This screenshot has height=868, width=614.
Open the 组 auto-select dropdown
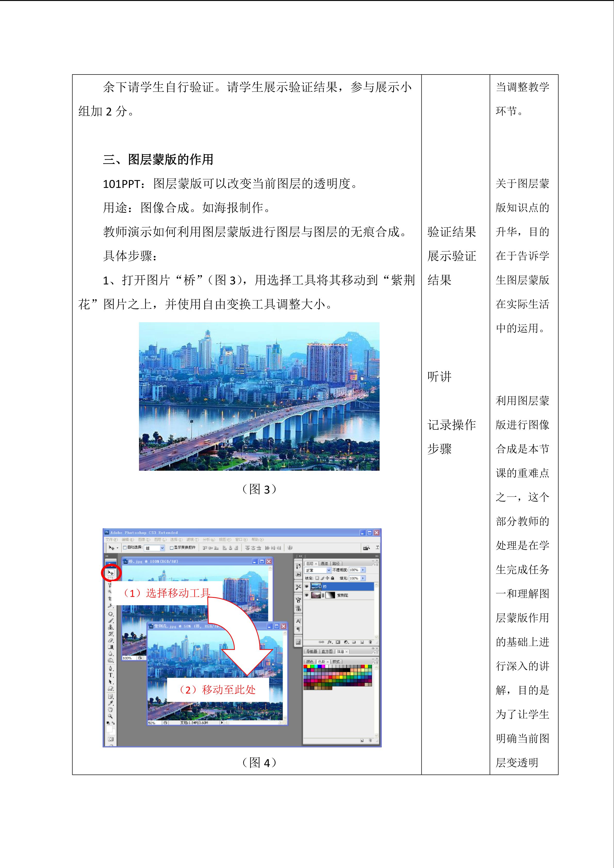click(x=155, y=548)
